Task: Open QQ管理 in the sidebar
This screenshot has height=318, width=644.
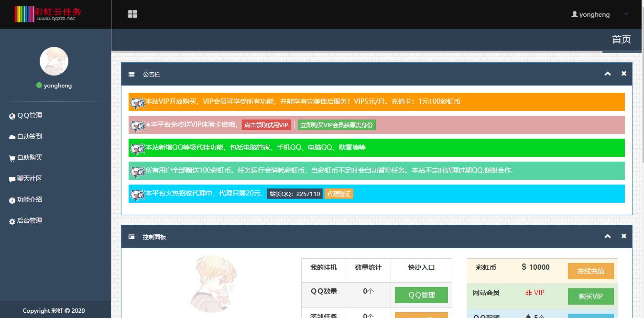Action: 29,116
